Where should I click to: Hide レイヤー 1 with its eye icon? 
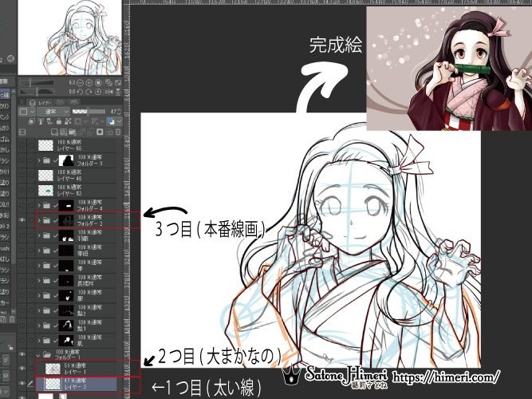pyautogui.click(x=22, y=369)
